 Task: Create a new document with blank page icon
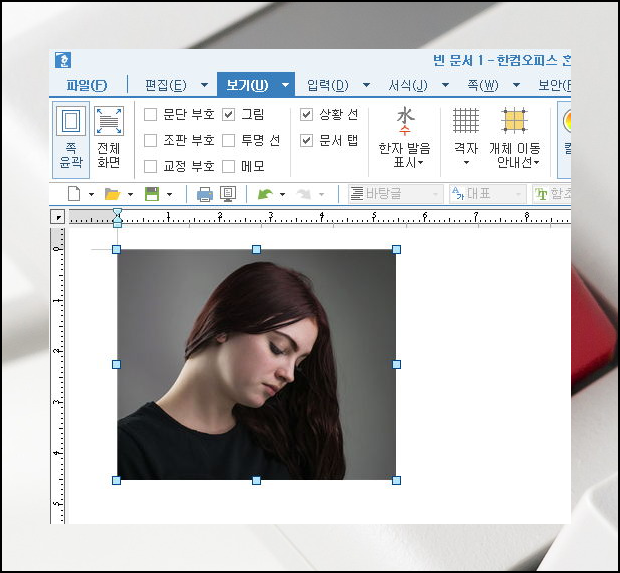tap(74, 194)
